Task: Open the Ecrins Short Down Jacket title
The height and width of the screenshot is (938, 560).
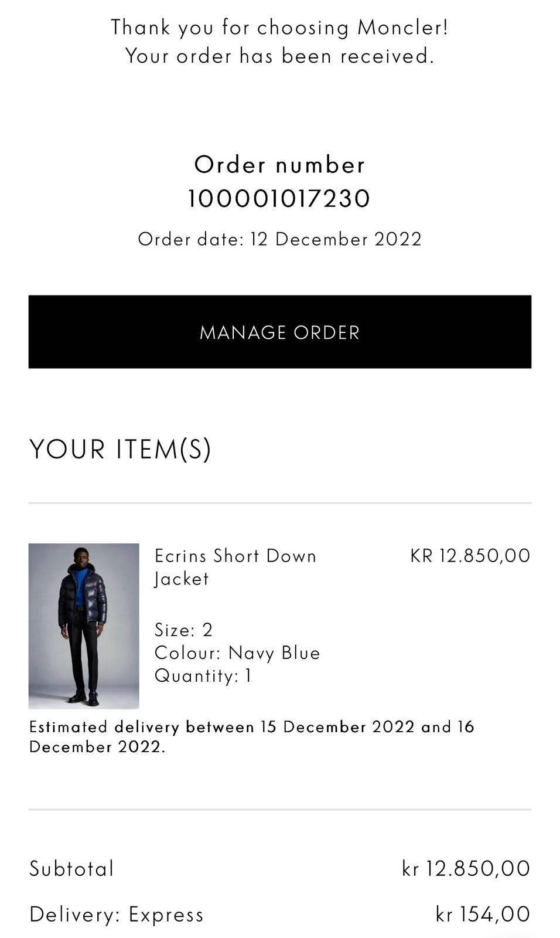Action: pos(235,566)
